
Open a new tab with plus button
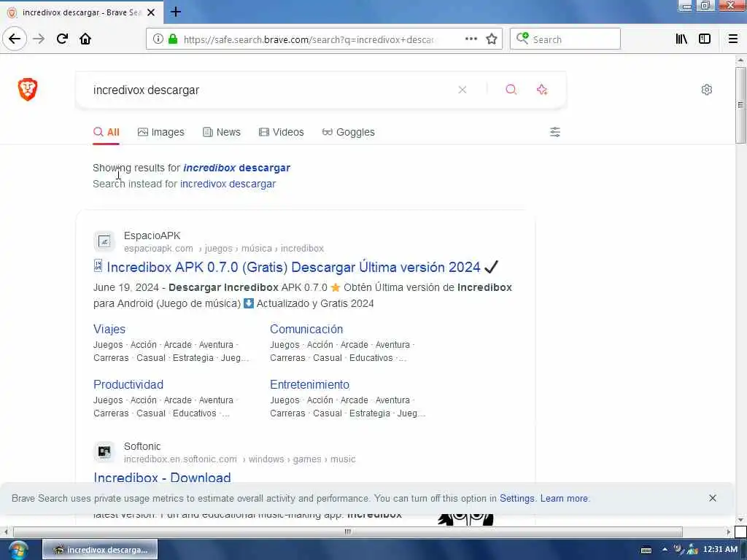pos(176,12)
